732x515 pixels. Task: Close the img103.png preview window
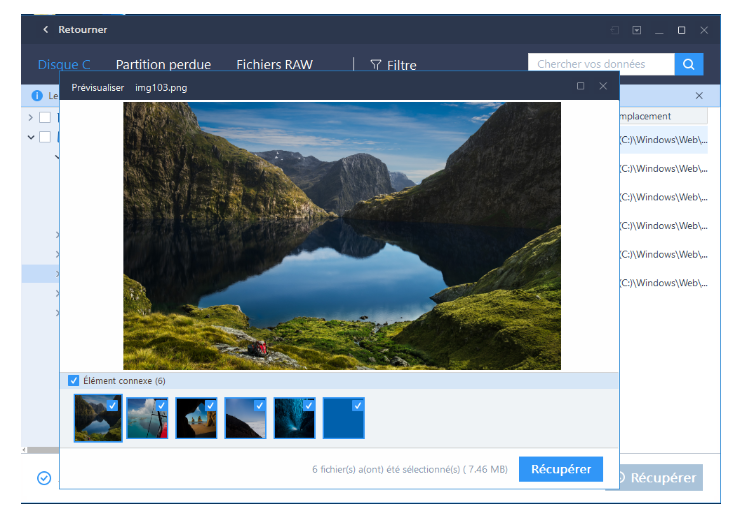pyautogui.click(x=603, y=87)
